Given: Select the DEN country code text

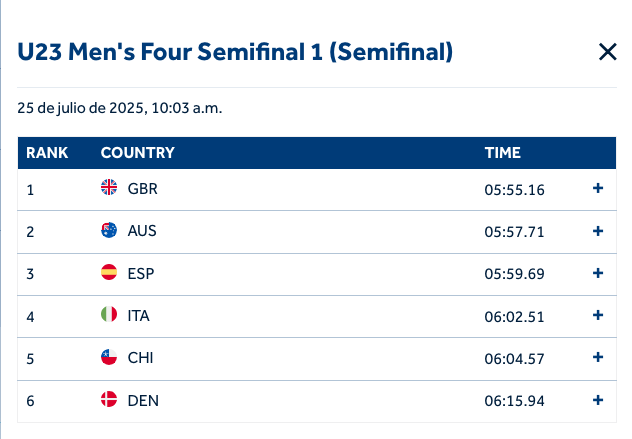Looking at the screenshot, I should (143, 400).
